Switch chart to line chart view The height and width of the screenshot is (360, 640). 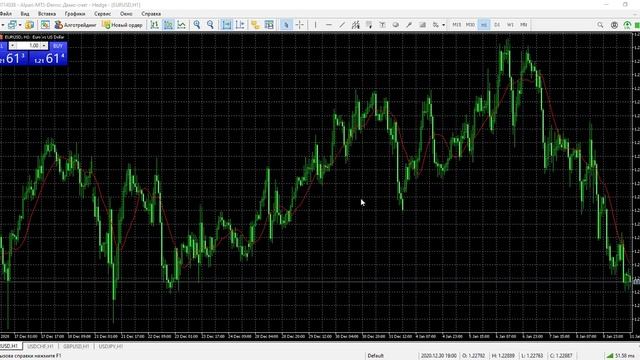tap(182, 25)
